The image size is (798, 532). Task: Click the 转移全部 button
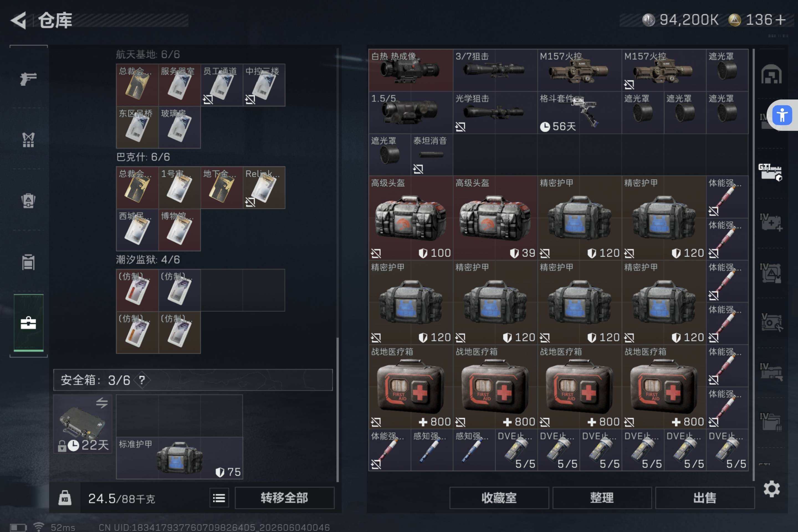[284, 498]
